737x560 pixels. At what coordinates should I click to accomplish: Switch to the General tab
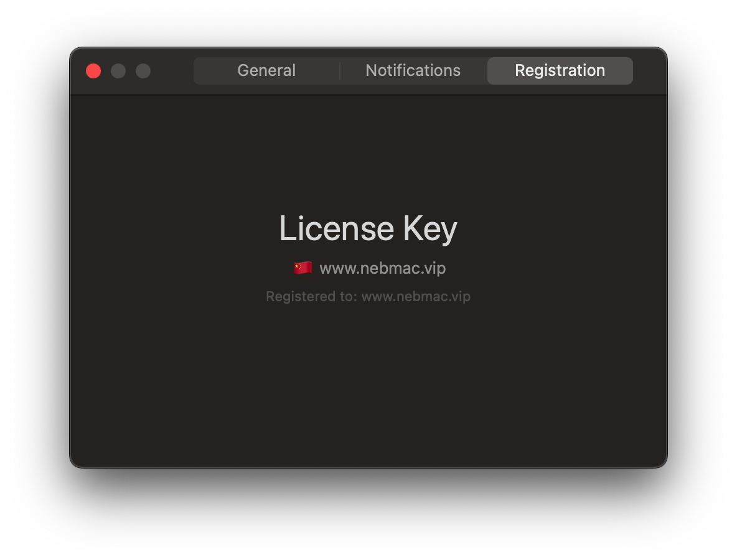tap(266, 71)
